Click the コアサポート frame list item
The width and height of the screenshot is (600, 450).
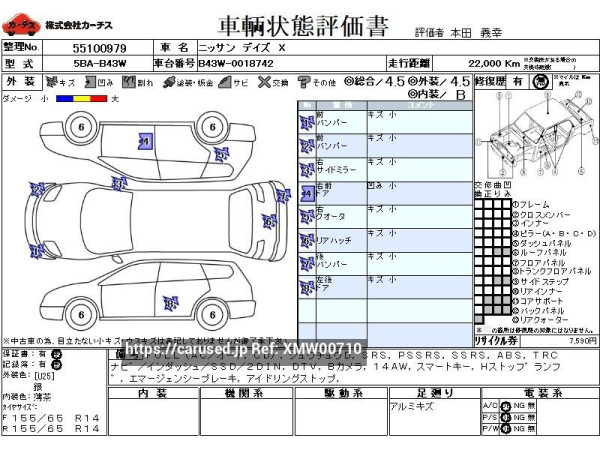click(x=538, y=301)
